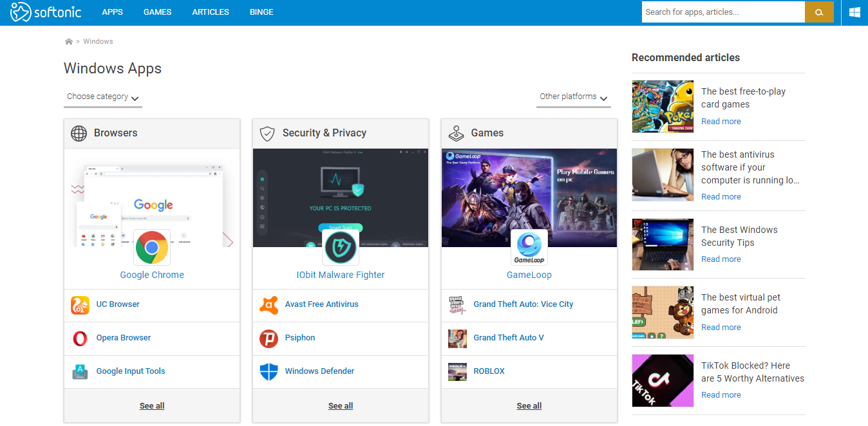
Task: Click the UC Browser app icon
Action: click(80, 305)
